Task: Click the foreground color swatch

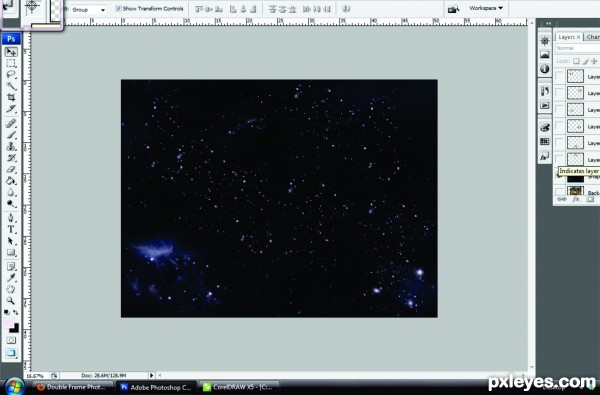Action: coord(9,323)
